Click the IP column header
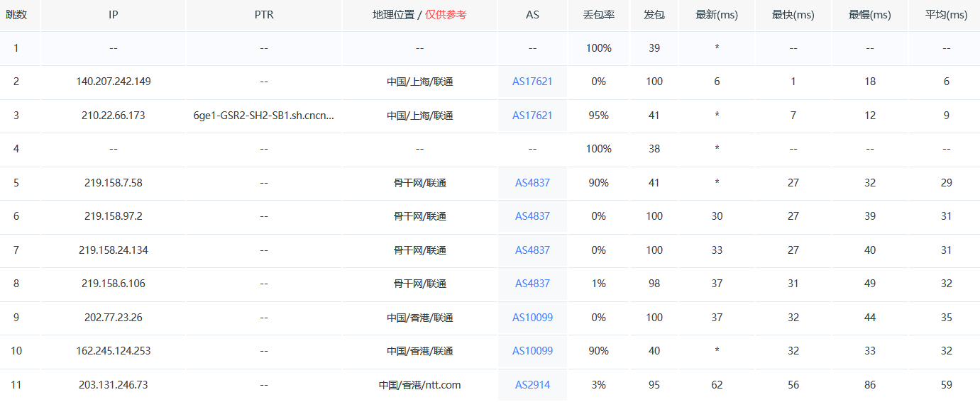This screenshot has width=980, height=402. tap(114, 15)
